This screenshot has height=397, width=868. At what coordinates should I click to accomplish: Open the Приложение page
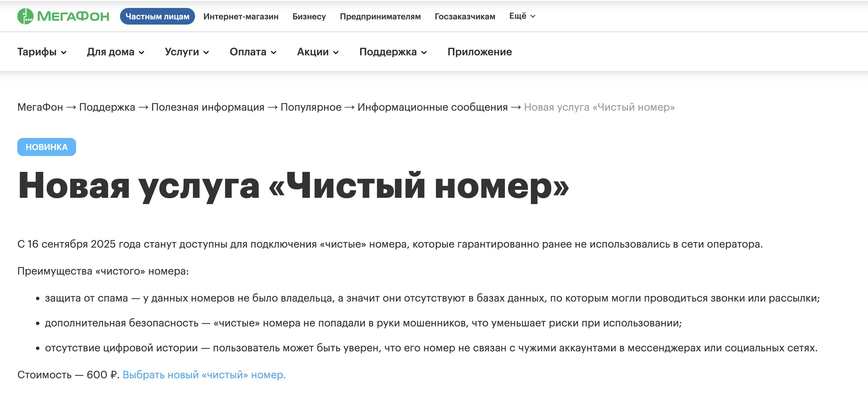point(480,52)
